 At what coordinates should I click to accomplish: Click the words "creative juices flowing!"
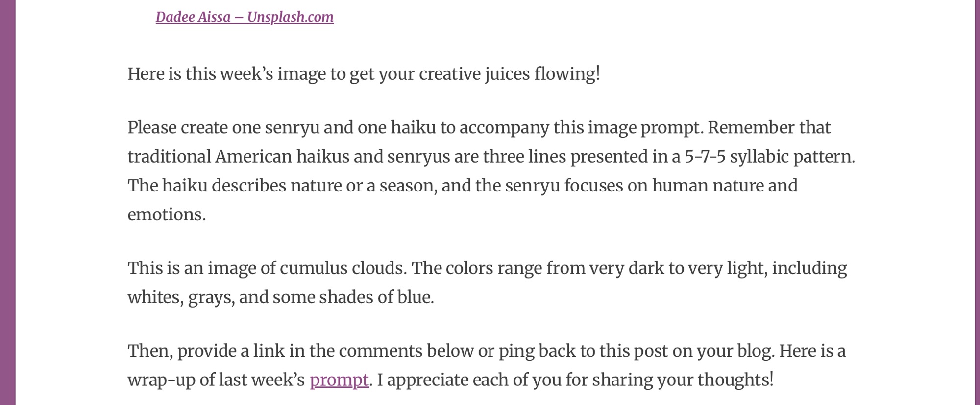pos(509,74)
